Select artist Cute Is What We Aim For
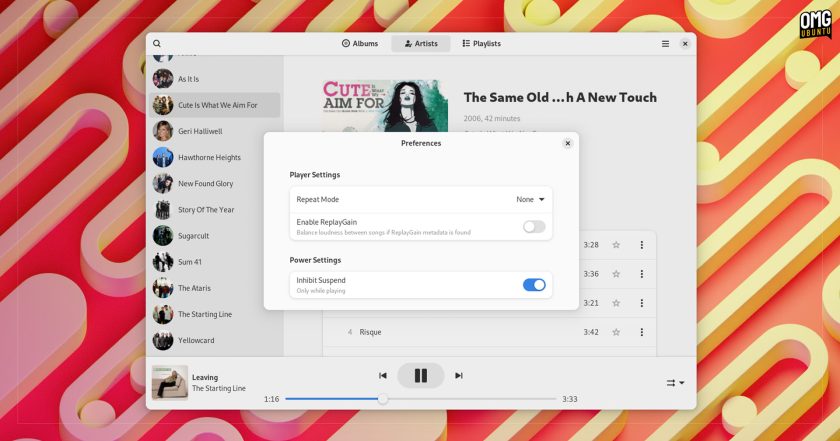Image resolution: width=840 pixels, height=441 pixels. [216, 105]
